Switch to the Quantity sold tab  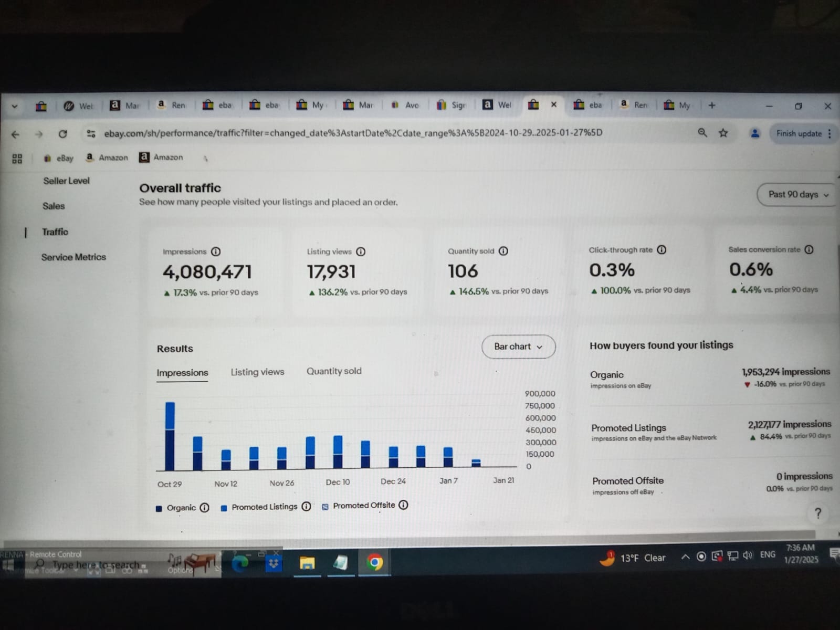tap(334, 371)
